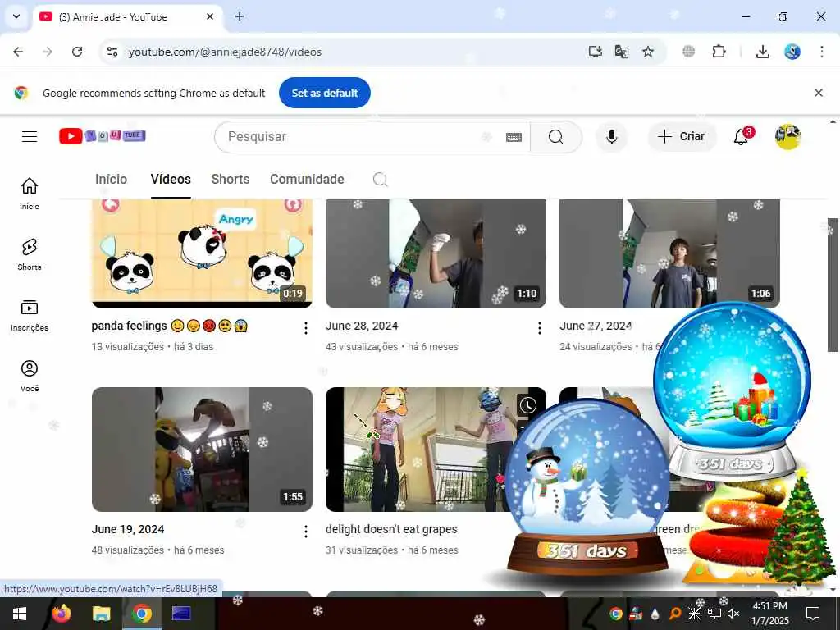This screenshot has width=840, height=630.
Task: Open June 19, 2024 video title
Action: [128, 529]
